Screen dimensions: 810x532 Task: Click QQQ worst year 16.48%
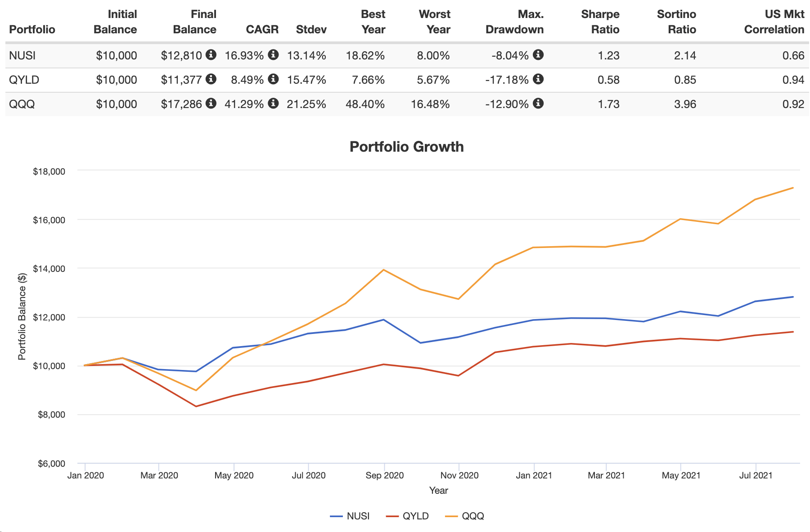(x=430, y=104)
